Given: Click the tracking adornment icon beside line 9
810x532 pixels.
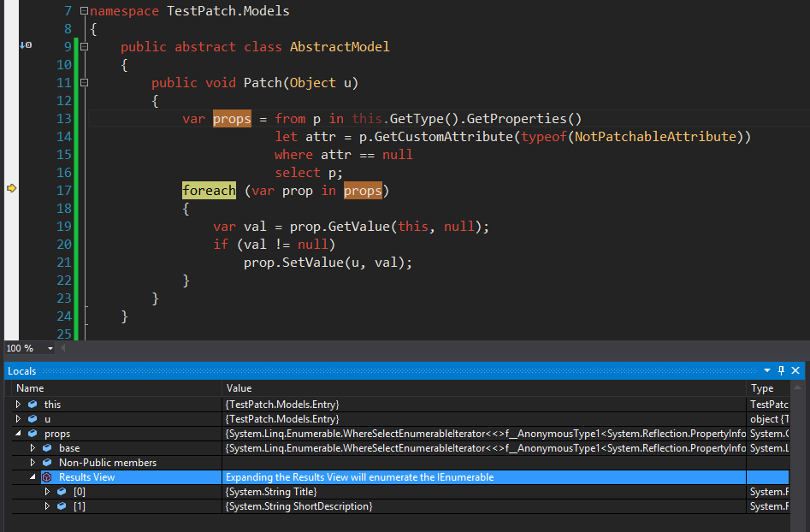Looking at the screenshot, I should 25,44.
